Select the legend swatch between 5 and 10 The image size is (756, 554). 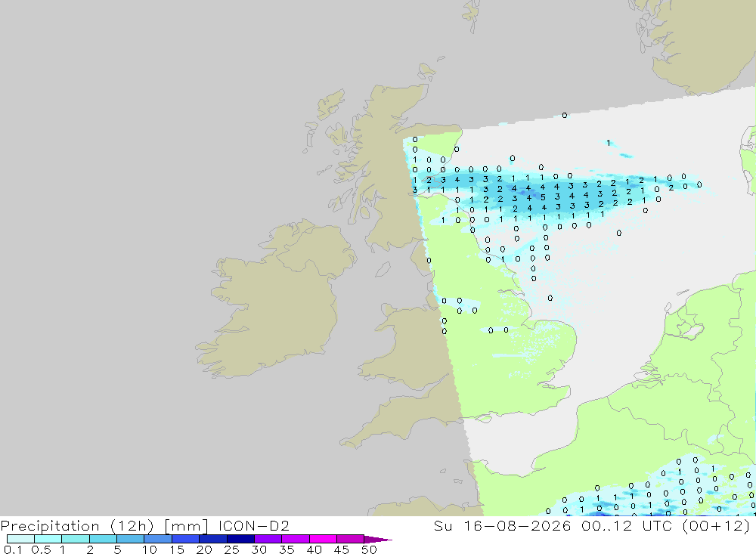tap(131, 539)
